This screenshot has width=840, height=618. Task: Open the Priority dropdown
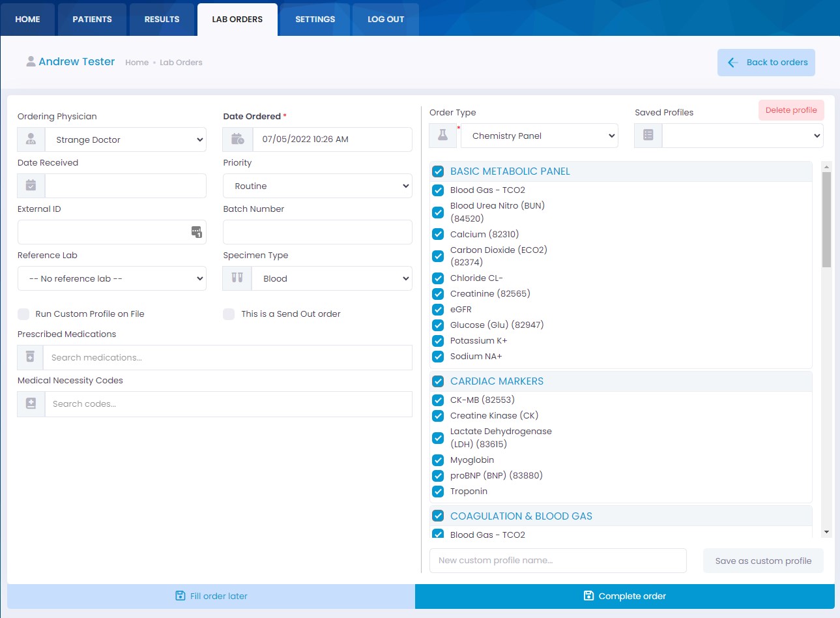[317, 185]
